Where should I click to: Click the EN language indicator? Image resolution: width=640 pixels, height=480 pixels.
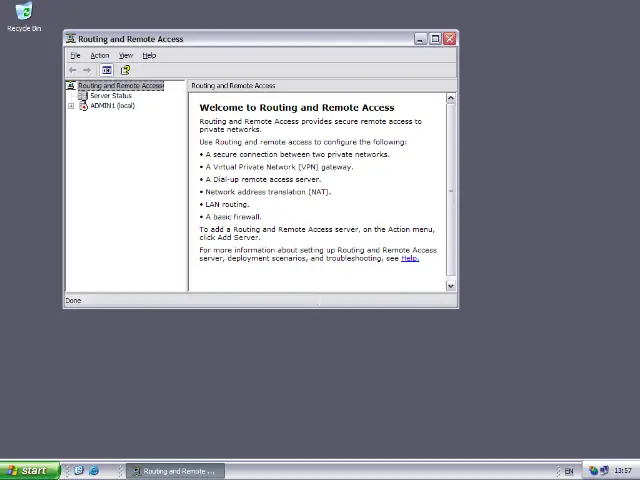569,471
